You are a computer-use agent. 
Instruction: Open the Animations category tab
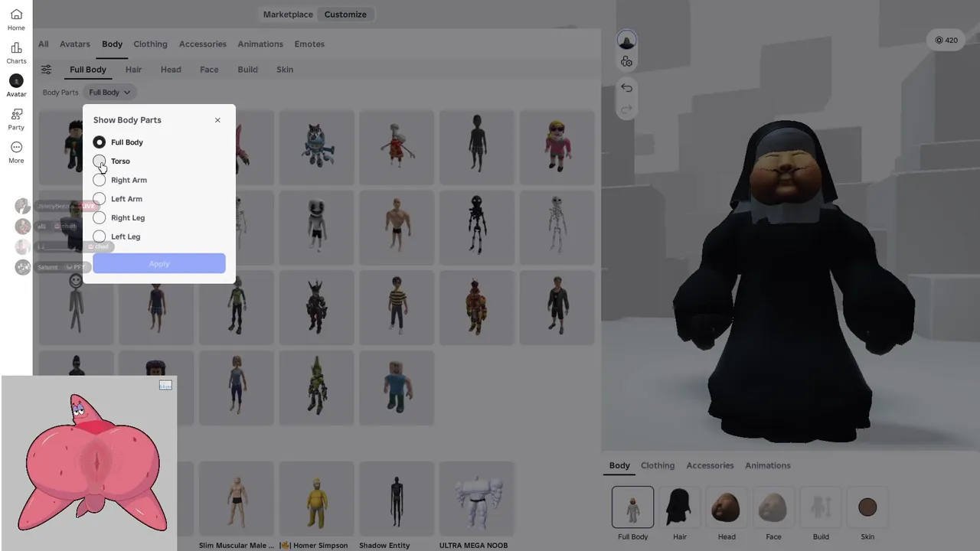click(x=260, y=44)
